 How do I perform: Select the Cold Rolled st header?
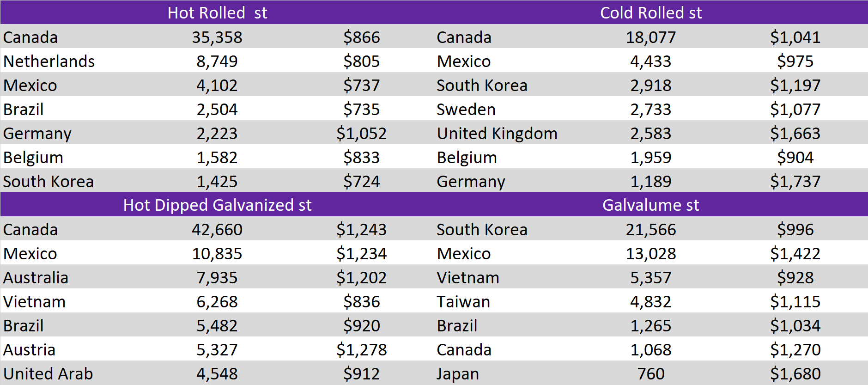pyautogui.click(x=651, y=12)
